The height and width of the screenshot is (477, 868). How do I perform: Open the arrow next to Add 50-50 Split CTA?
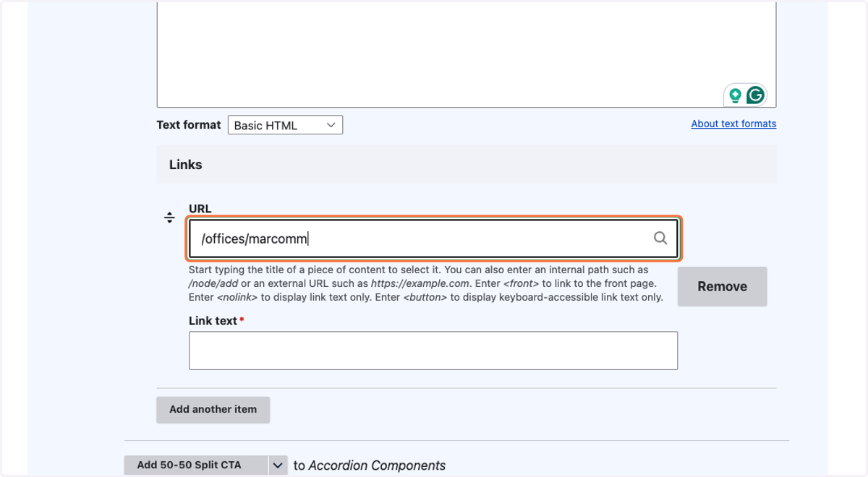[x=278, y=465]
